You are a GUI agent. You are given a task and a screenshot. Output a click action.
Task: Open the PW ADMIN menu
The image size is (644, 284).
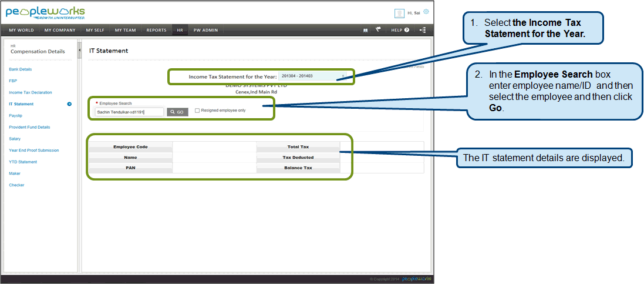point(206,30)
